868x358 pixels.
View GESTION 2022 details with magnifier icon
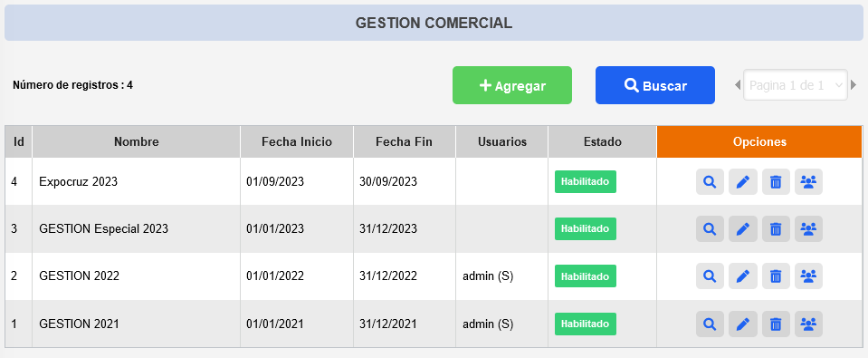(710, 276)
